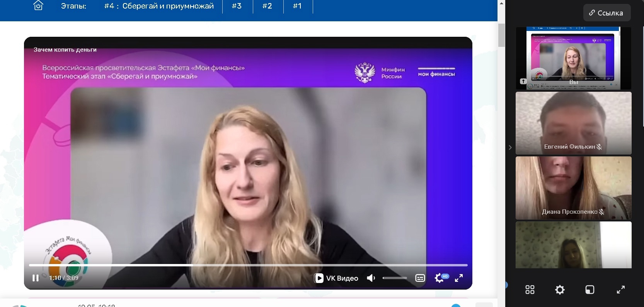Pause the VK video playback
This screenshot has height=307, width=644.
[x=36, y=278]
